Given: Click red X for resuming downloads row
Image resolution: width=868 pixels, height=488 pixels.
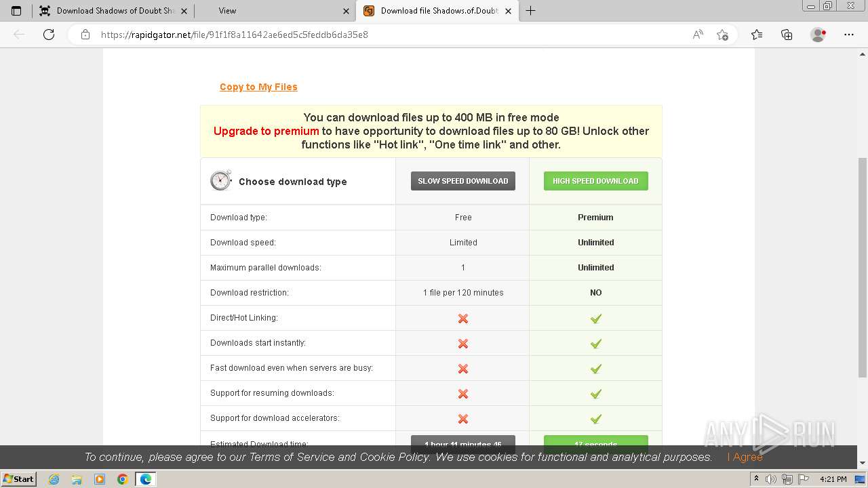Looking at the screenshot, I should click(x=463, y=394).
